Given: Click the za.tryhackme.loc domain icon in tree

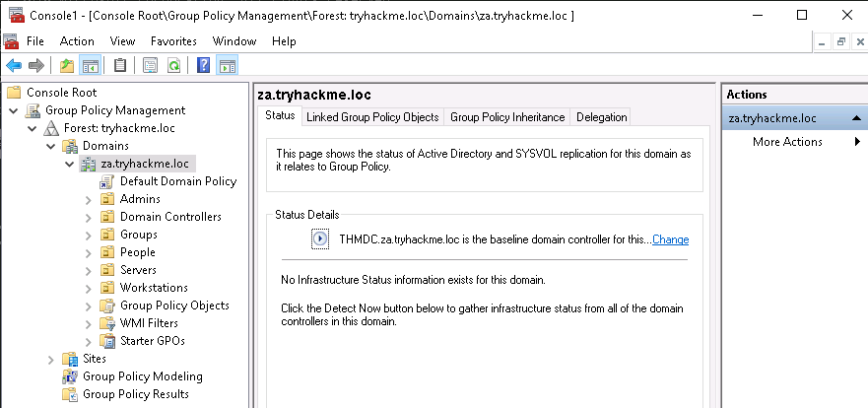Looking at the screenshot, I should (88, 164).
